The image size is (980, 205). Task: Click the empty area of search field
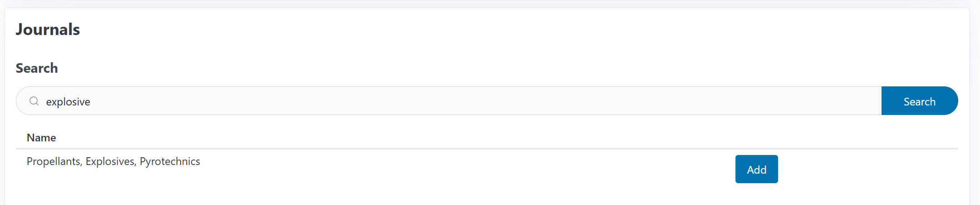point(499,101)
